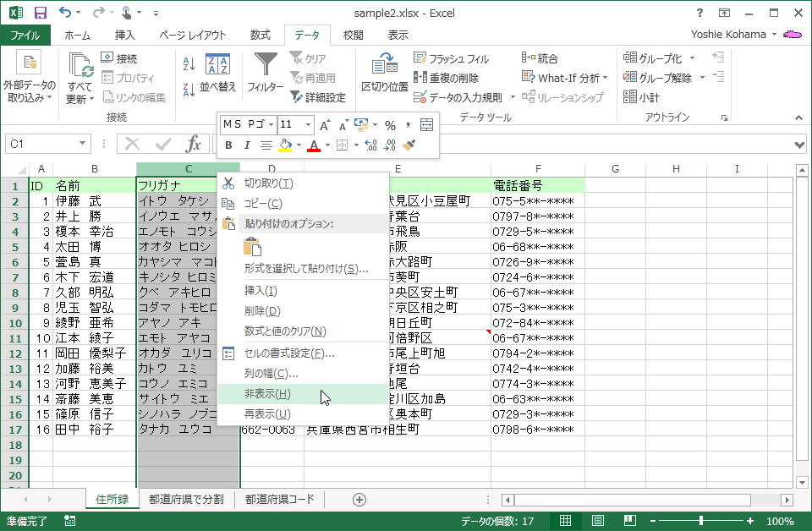Adjust the zoom slider handle
This screenshot has height=531, width=812.
click(701, 521)
